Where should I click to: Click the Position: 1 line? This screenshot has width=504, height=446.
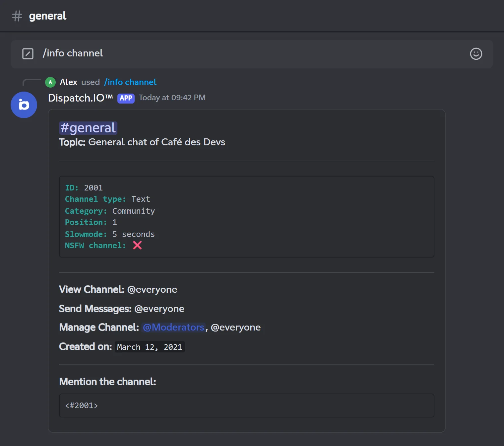click(x=91, y=222)
